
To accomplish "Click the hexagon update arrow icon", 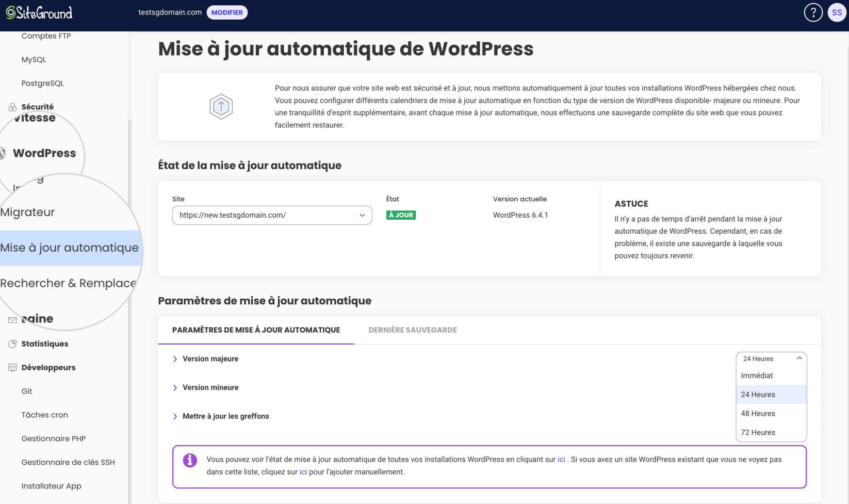I will [x=221, y=107].
